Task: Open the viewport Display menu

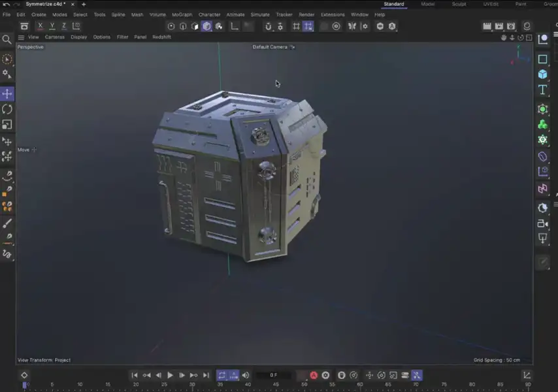Action: (x=78, y=37)
